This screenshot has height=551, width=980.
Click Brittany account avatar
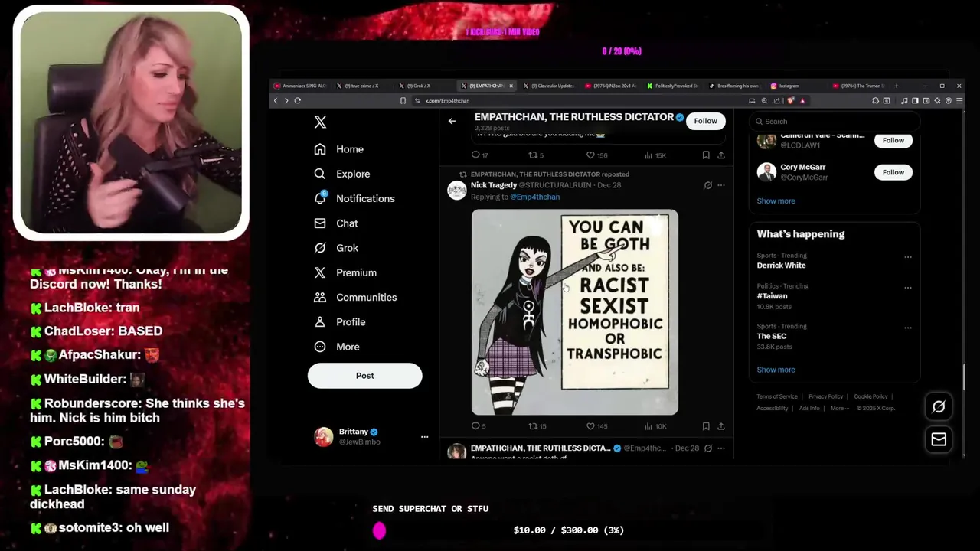324,437
